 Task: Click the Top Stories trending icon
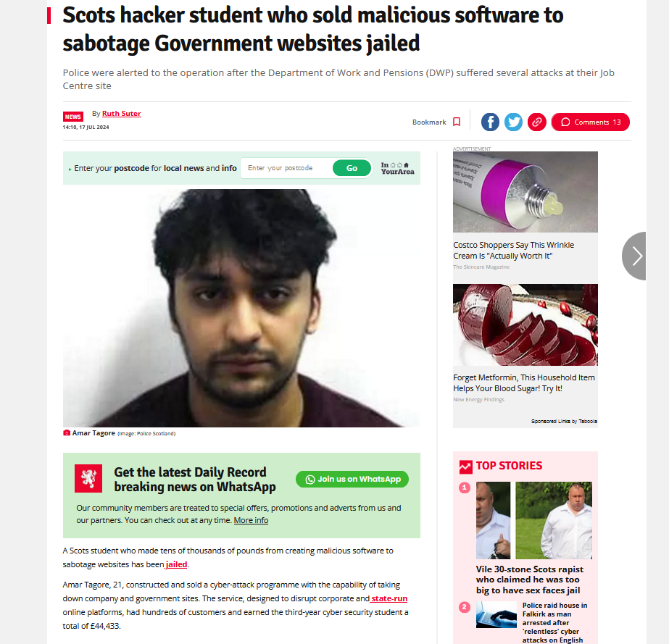[x=465, y=467]
